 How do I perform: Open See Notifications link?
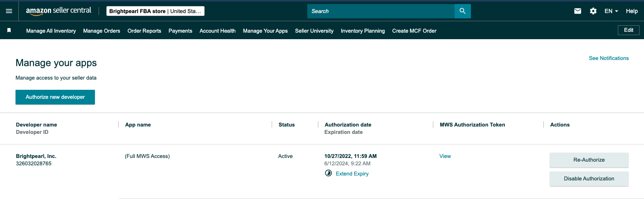coord(608,58)
